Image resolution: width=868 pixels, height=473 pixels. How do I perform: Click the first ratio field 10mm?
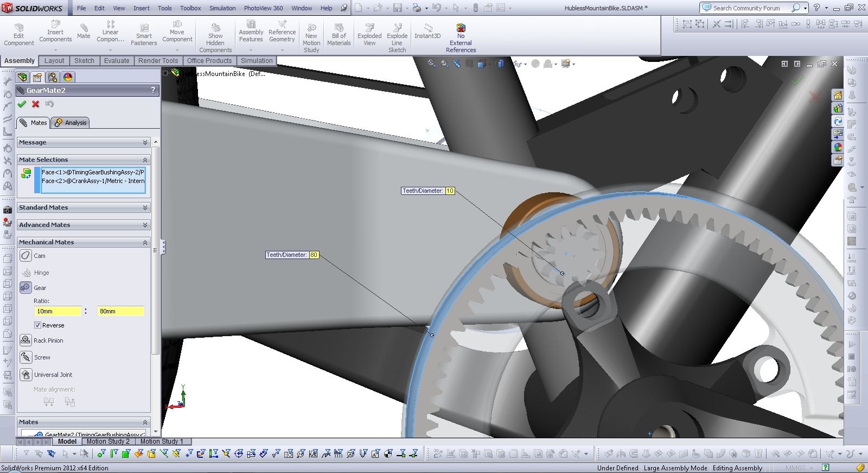[x=58, y=311]
